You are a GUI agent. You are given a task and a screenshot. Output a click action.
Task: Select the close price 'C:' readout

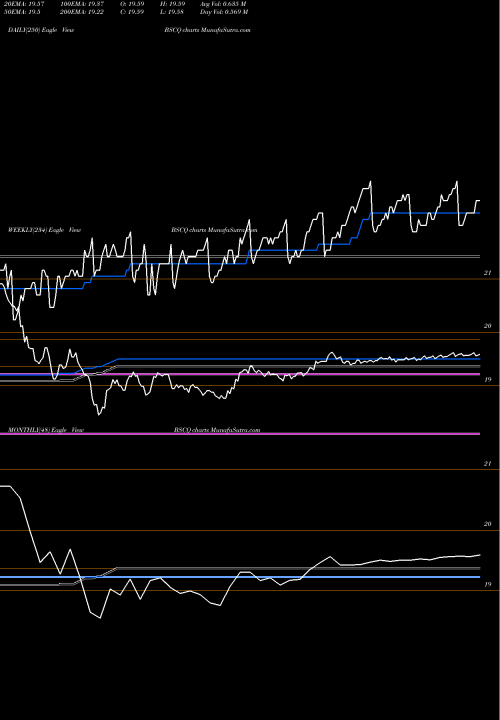click(x=132, y=12)
